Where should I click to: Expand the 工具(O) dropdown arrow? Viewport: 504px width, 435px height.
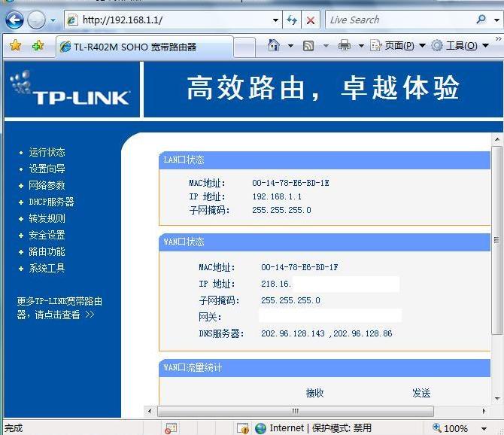click(x=486, y=46)
